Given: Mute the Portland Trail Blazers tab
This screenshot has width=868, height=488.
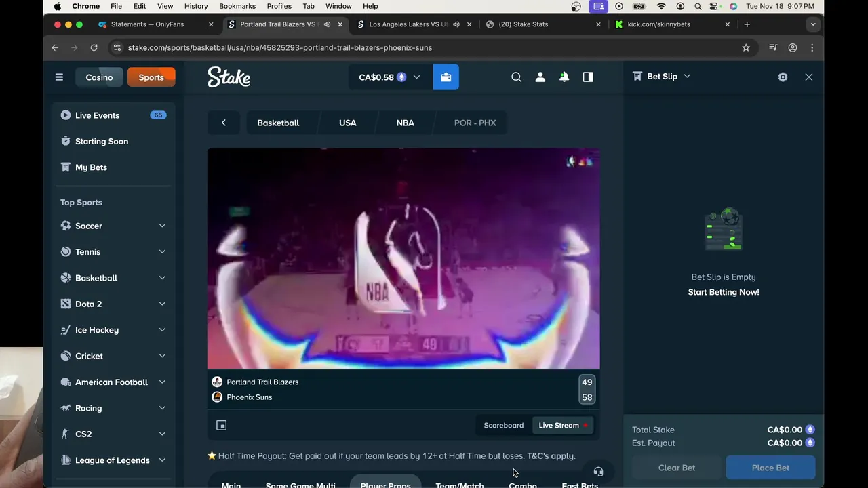Looking at the screenshot, I should [x=327, y=24].
